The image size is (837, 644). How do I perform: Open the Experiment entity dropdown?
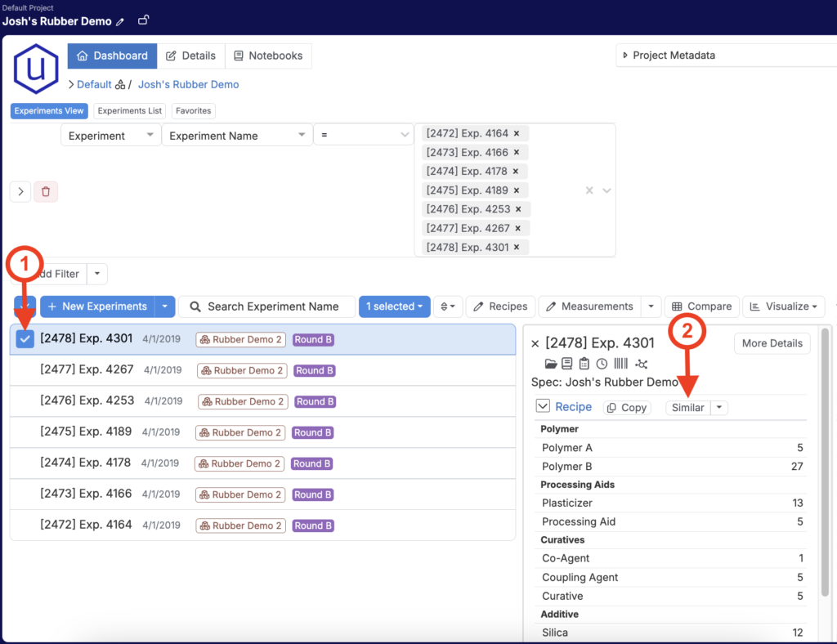pos(110,136)
